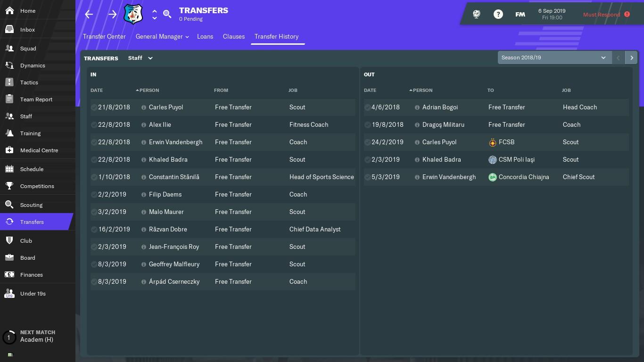Sort incoming transfers by Date column

coord(97,90)
